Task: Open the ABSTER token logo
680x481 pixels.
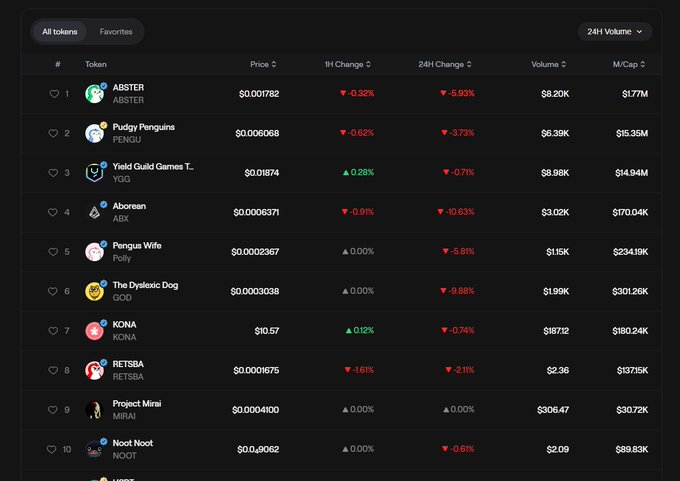Action: 94,94
